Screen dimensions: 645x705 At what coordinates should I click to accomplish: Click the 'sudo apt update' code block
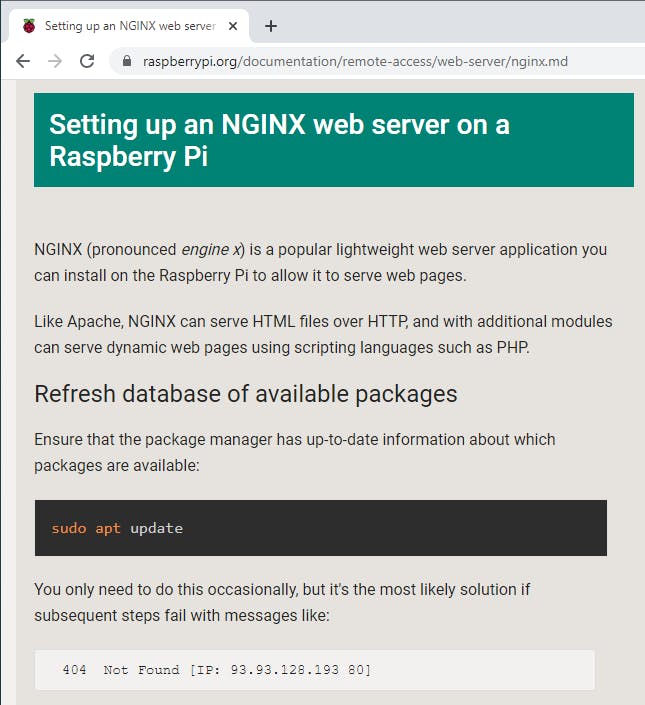[x=321, y=528]
